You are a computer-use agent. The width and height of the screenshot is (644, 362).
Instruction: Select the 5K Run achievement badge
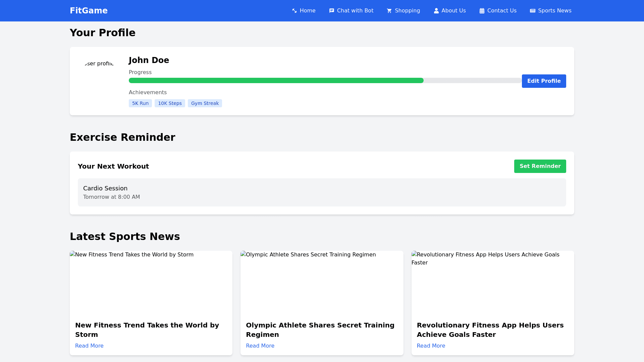tap(140, 103)
